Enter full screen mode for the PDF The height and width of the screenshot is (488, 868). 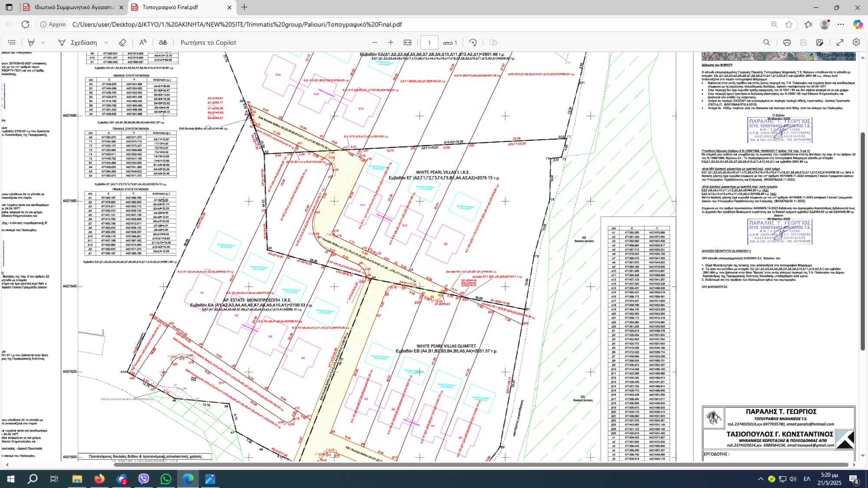[x=840, y=43]
